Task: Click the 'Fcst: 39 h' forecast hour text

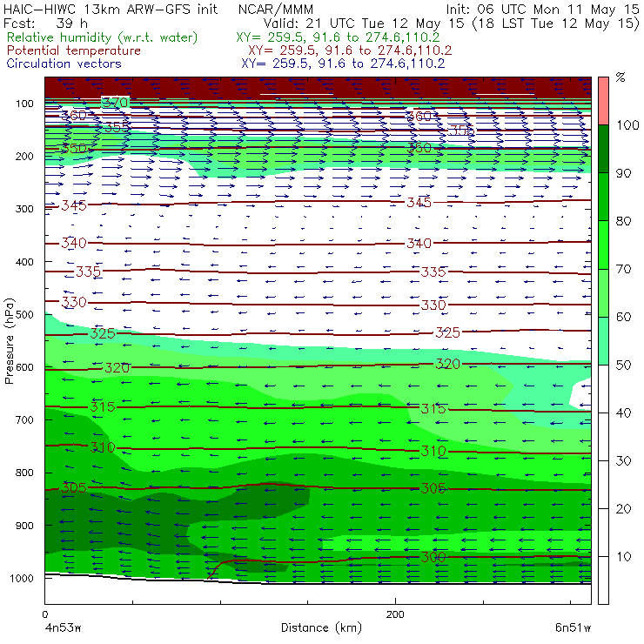Action: click(x=45, y=23)
